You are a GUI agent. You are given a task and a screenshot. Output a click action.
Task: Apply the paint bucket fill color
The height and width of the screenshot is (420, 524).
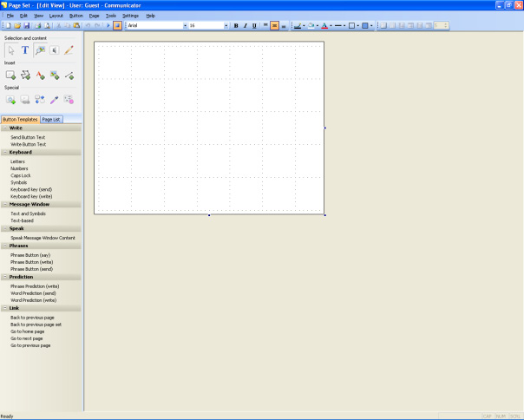[311, 25]
